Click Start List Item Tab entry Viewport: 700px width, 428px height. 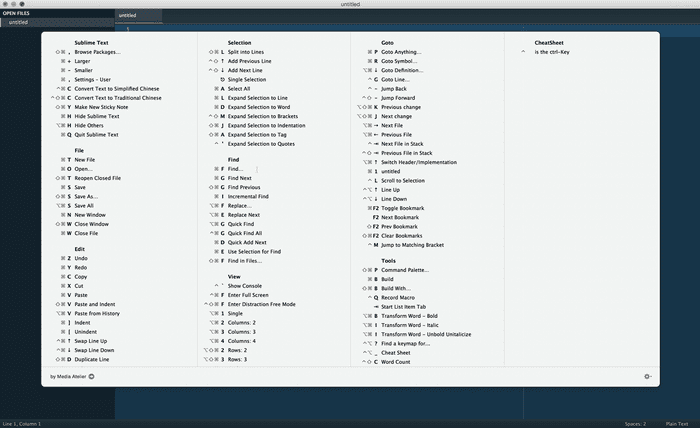[404, 307]
